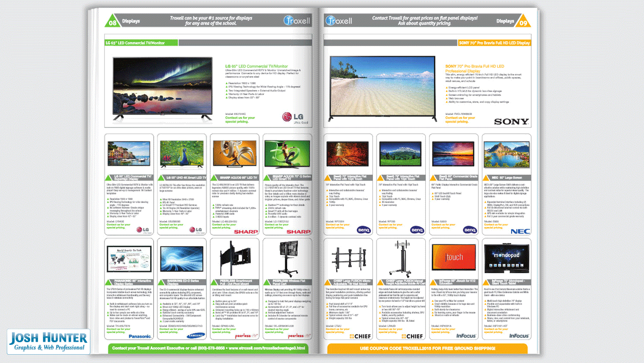The height and width of the screenshot is (363, 644).
Task: Click peerless logo on the Wireless Flat Panel Cart card
Action: pos(300,336)
